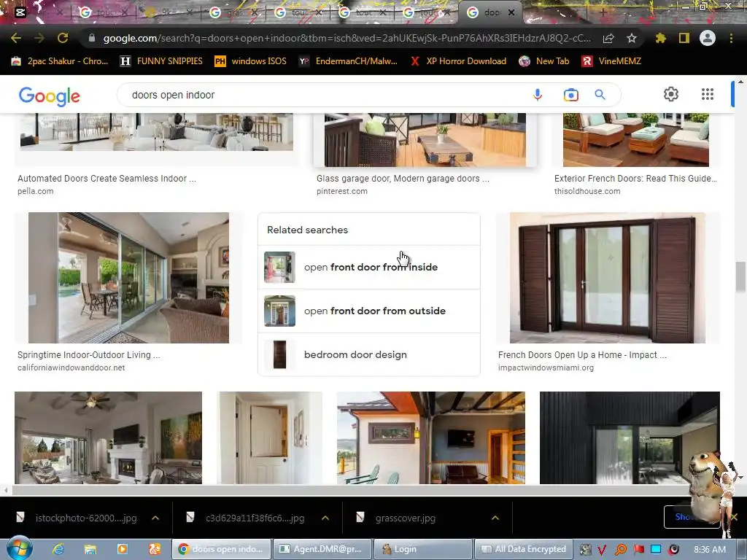Click the impactwindowsmiami.org source text

click(546, 367)
